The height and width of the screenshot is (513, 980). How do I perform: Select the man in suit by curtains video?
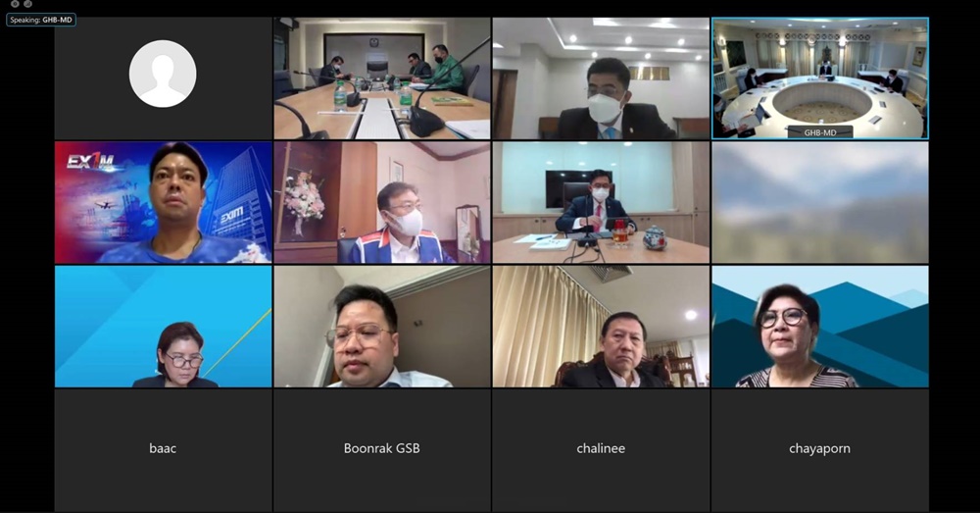(x=601, y=327)
